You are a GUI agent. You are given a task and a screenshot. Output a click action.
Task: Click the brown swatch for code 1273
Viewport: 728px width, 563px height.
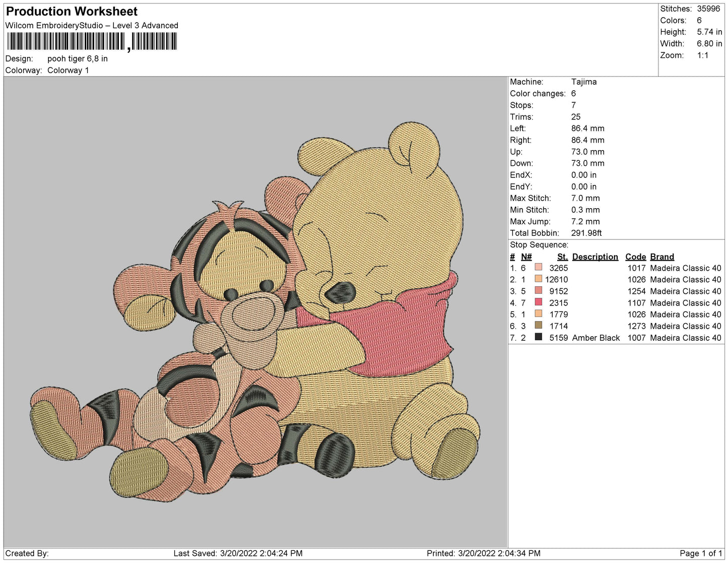538,326
